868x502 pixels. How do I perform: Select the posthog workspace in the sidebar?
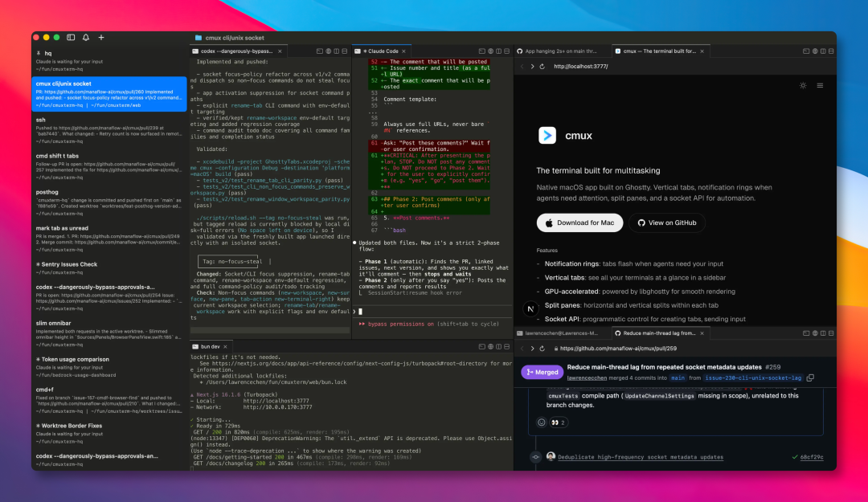109,202
